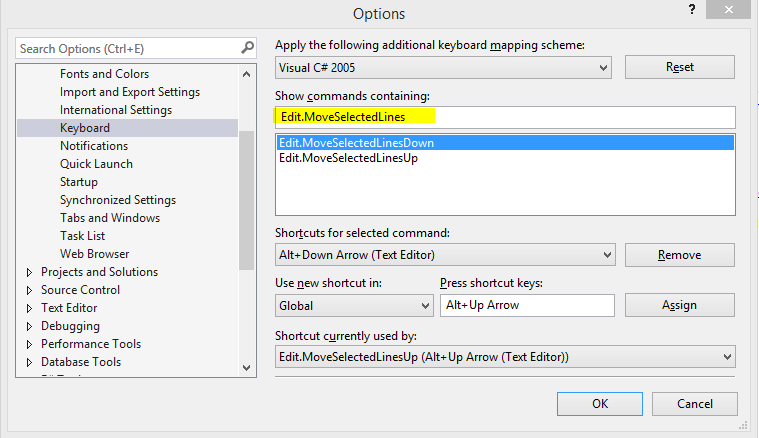This screenshot has height=438, width=759.
Task: Expand the Debugging node
Action: click(29, 326)
